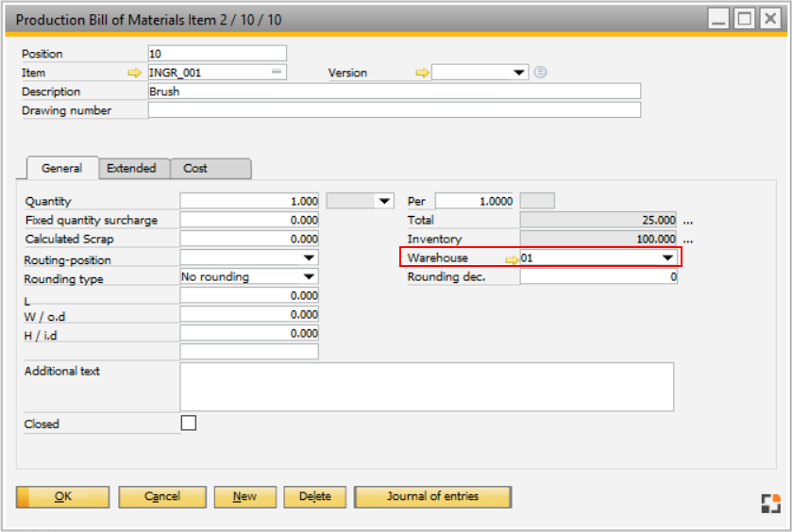Click the Fixed quantity surcharge field
The height and width of the screenshot is (532, 792).
tap(249, 220)
